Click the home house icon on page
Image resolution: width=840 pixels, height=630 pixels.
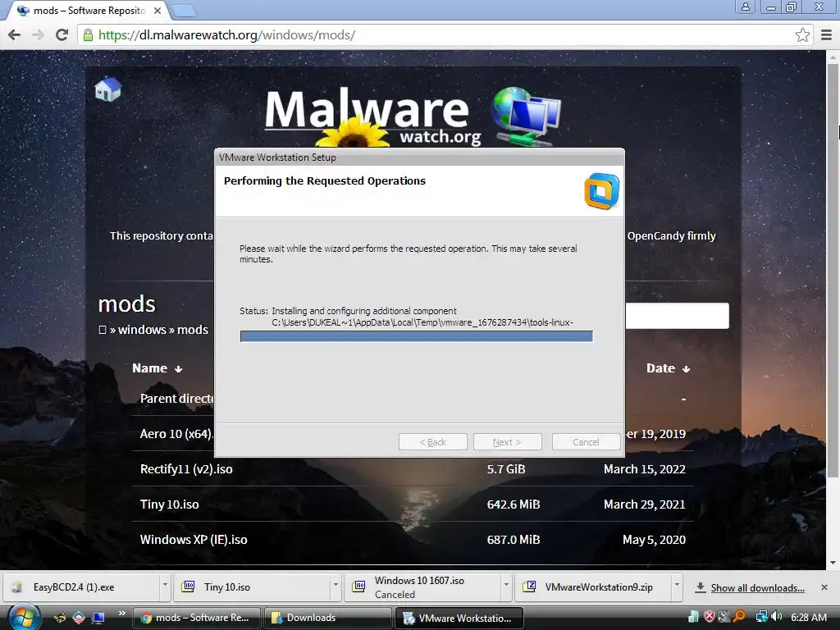pos(107,89)
